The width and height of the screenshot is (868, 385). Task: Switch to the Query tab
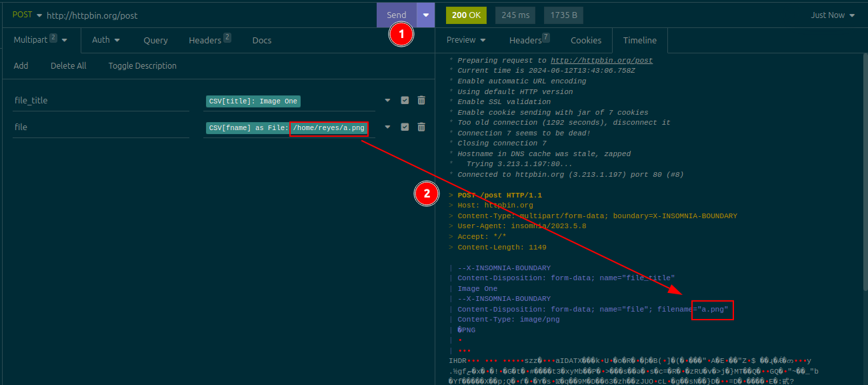(x=155, y=40)
